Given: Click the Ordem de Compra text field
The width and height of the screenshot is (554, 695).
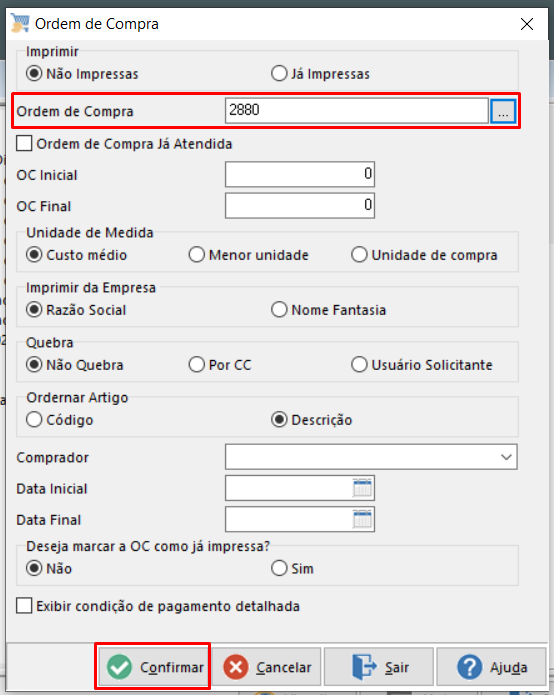Looking at the screenshot, I should 357,110.
